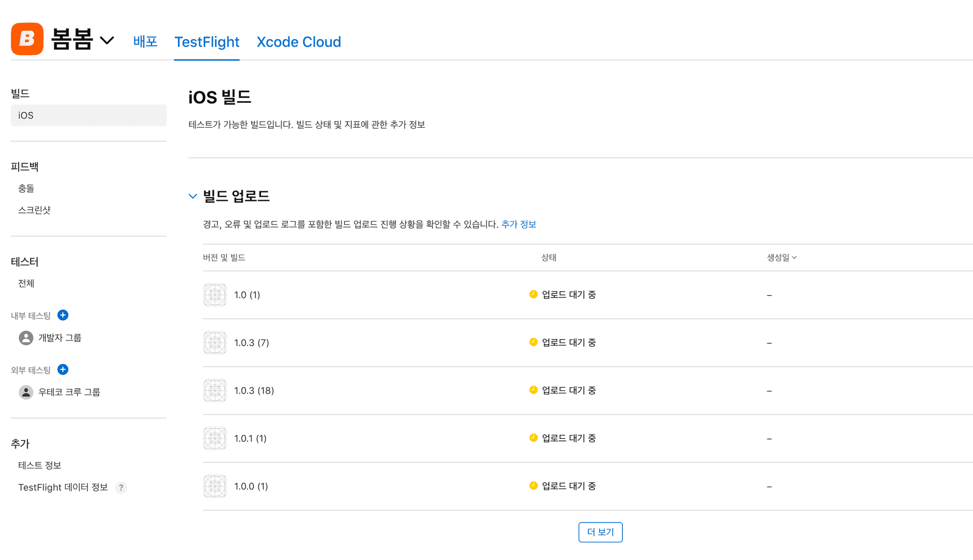Click yellow pending status icon for 1.0.0 (1)
Image resolution: width=973 pixels, height=560 pixels.
pyautogui.click(x=533, y=486)
